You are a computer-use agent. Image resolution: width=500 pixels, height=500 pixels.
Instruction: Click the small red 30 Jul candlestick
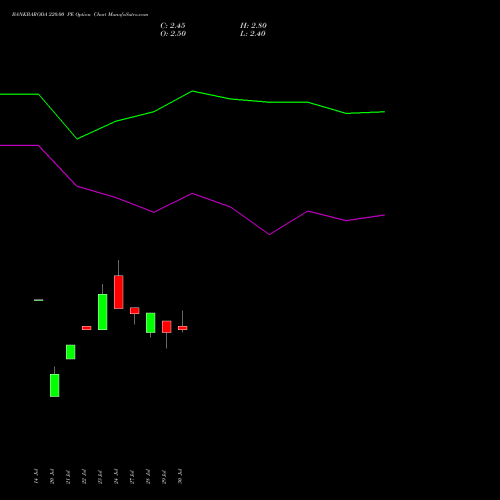click(x=183, y=328)
